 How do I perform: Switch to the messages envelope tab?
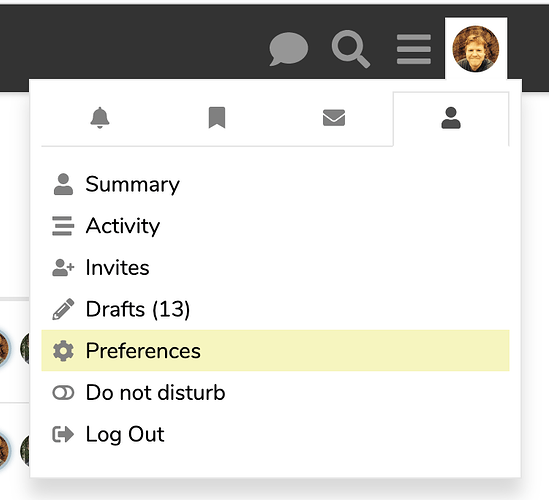(x=334, y=118)
